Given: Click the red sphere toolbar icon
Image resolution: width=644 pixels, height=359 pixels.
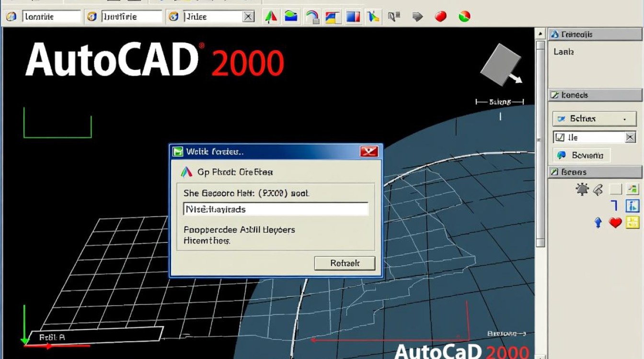Looking at the screenshot, I should (440, 17).
